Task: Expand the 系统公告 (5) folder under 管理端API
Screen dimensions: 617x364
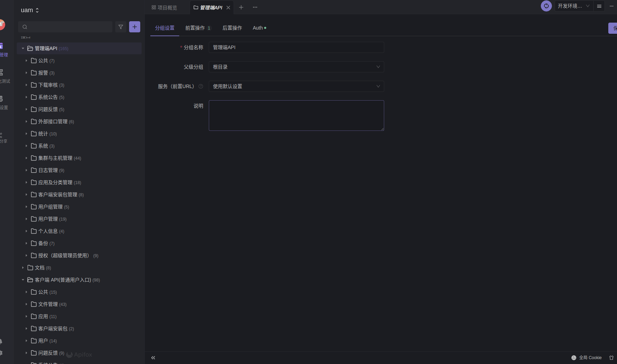Action: pyautogui.click(x=26, y=97)
